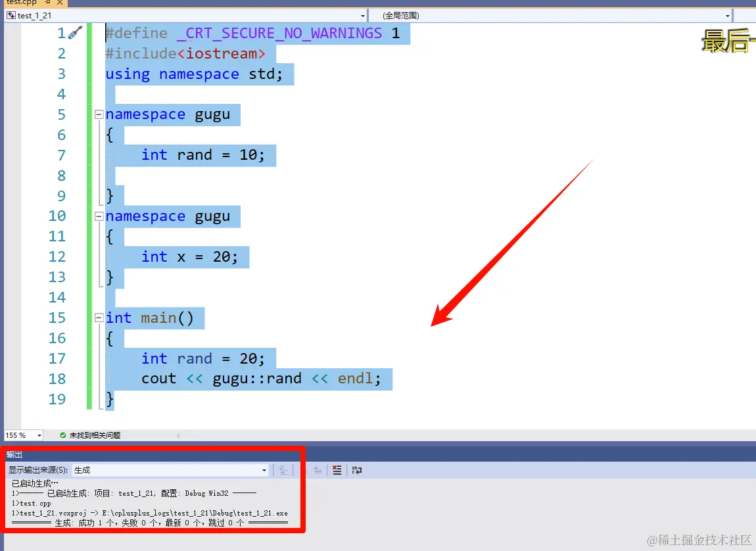Click the 显示输出来源(S): label
The width and height of the screenshot is (756, 551).
pos(38,470)
